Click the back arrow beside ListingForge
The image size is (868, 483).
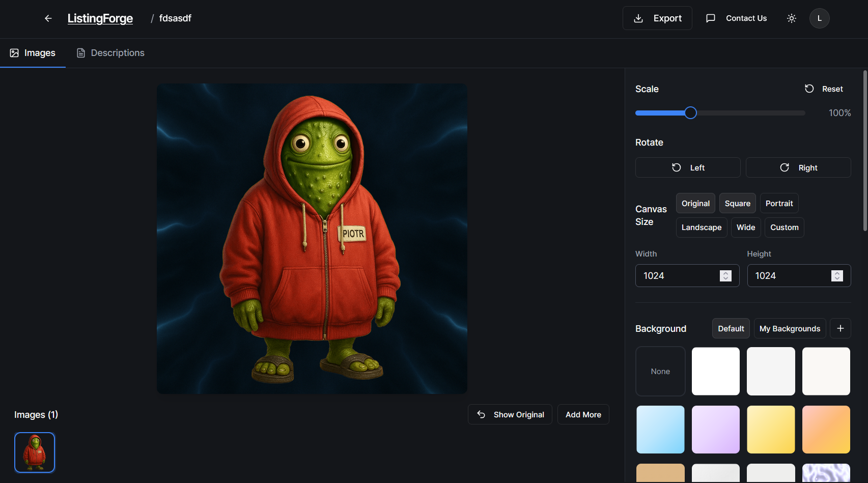point(48,18)
